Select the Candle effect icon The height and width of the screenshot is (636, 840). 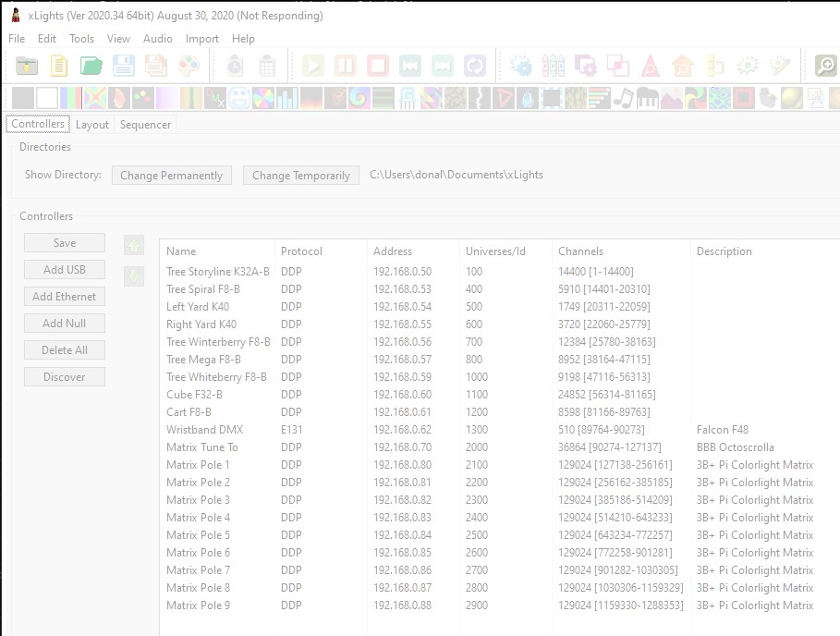(119, 98)
